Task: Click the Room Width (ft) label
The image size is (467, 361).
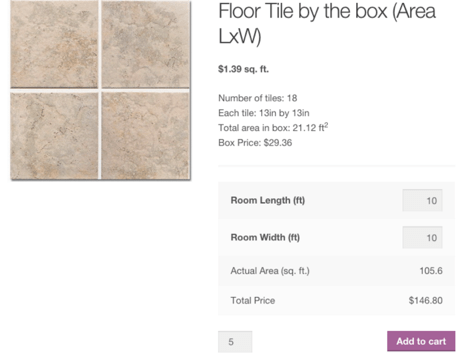Action: [265, 237]
